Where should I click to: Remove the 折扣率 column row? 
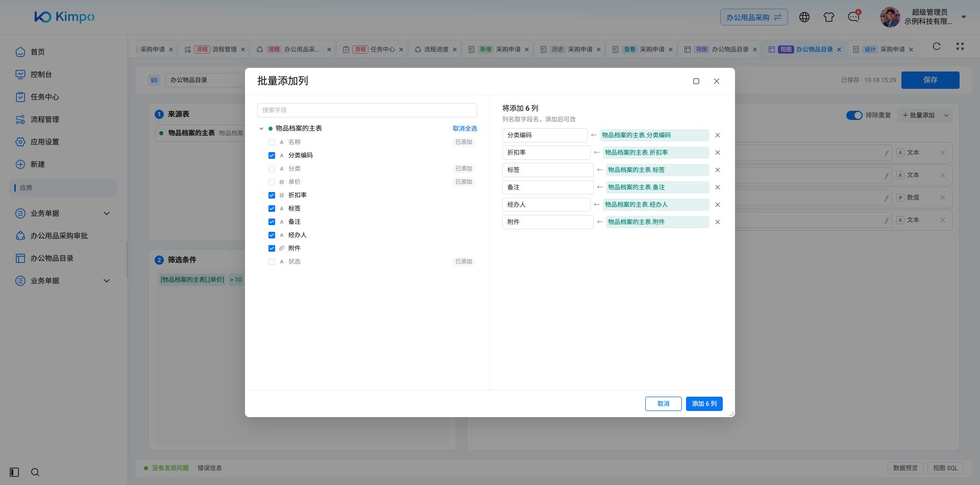(x=718, y=153)
